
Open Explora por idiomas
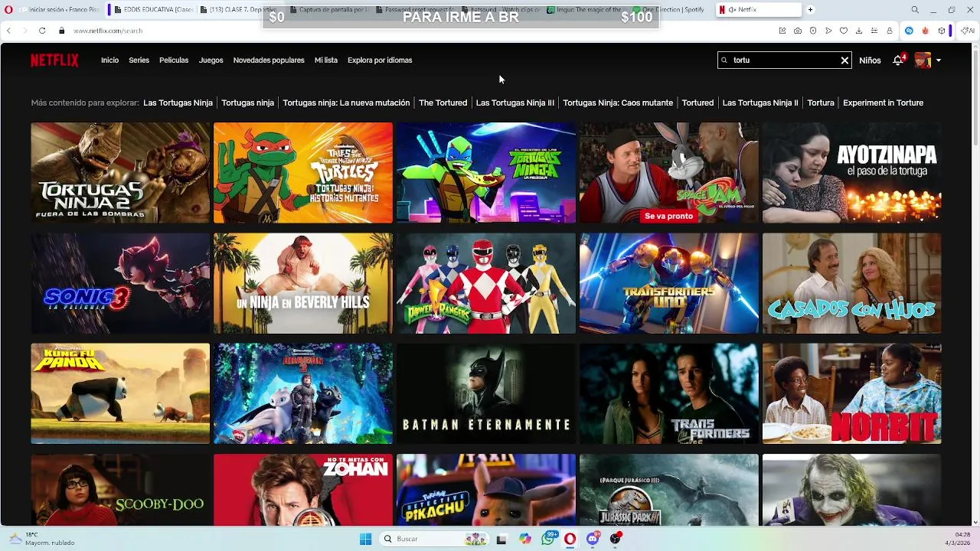point(380,60)
